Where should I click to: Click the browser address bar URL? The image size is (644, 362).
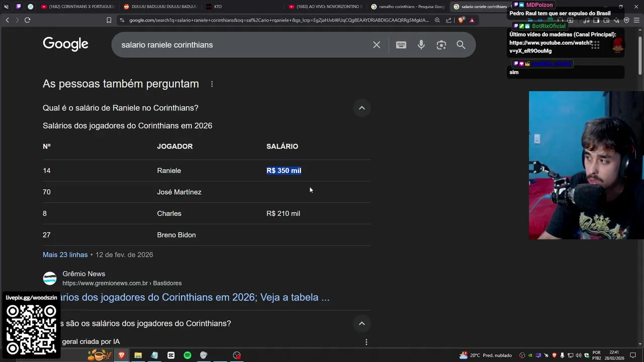279,20
